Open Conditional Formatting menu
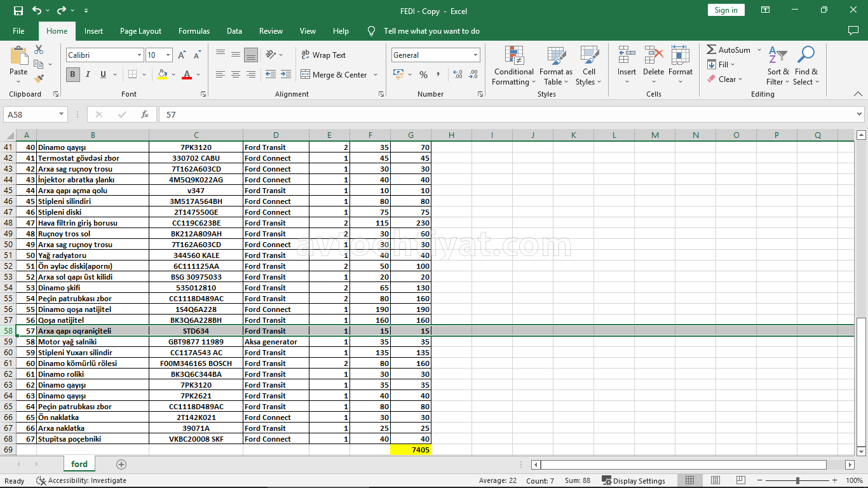Viewport: 868px width, 488px height. pyautogui.click(x=514, y=66)
